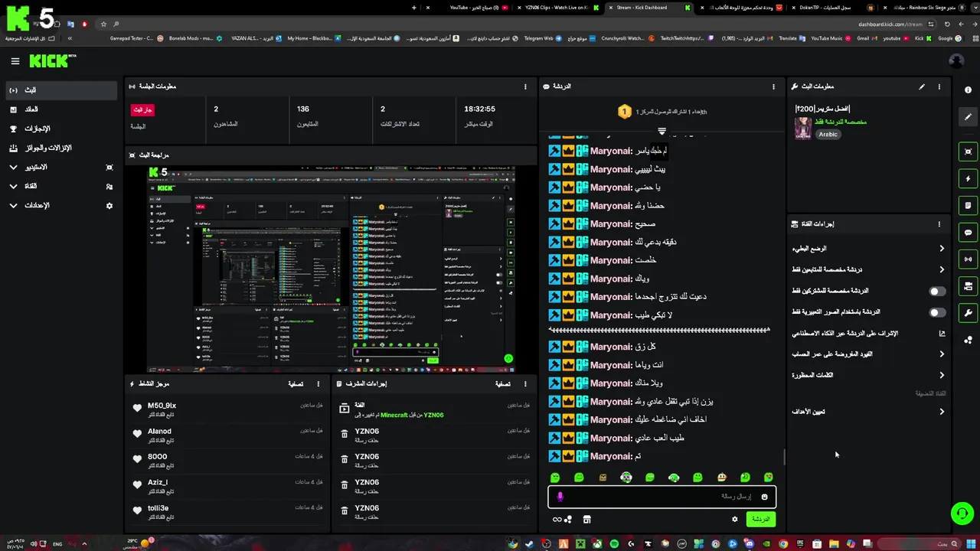Open chat settings gear icon

click(735, 519)
